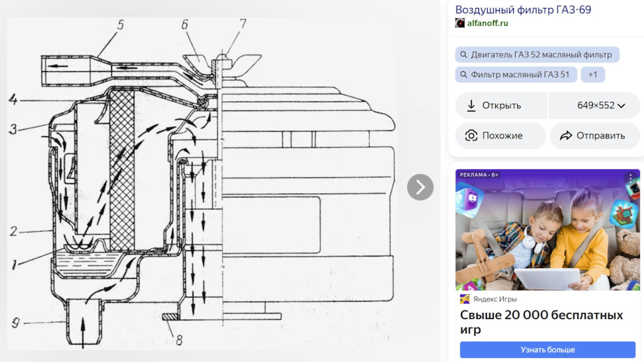Click the Яндекс Игры advertiser name

(495, 299)
